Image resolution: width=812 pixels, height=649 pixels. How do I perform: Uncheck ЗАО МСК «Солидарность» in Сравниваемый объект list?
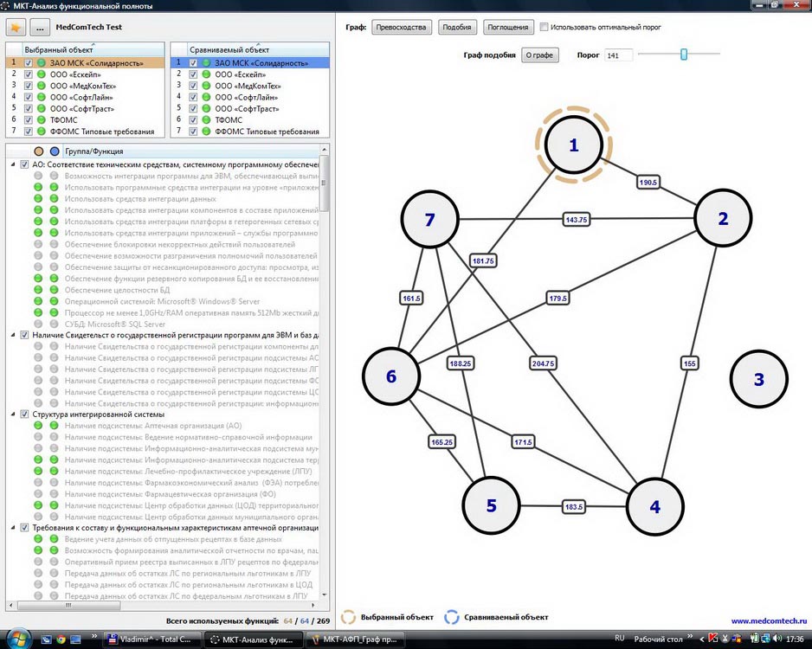tap(193, 63)
